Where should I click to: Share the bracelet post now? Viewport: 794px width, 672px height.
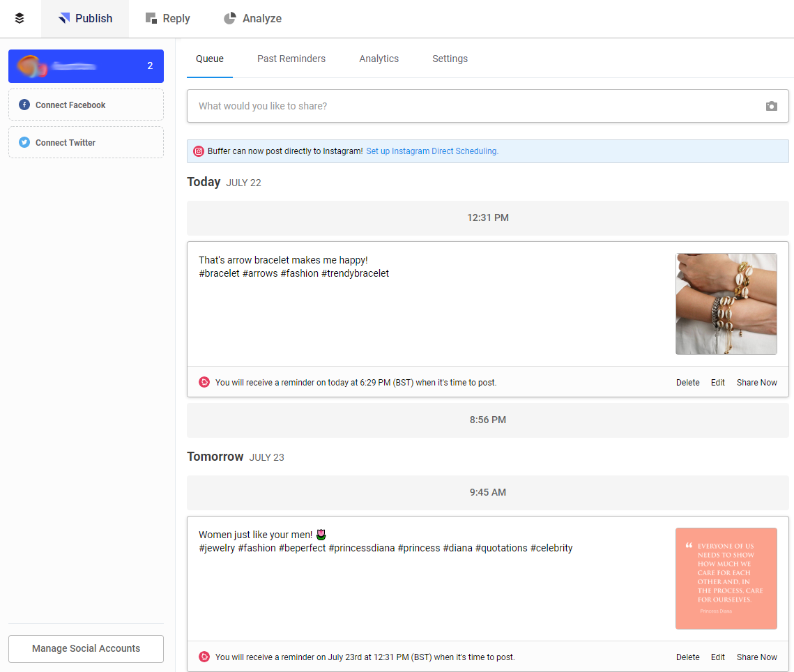756,383
